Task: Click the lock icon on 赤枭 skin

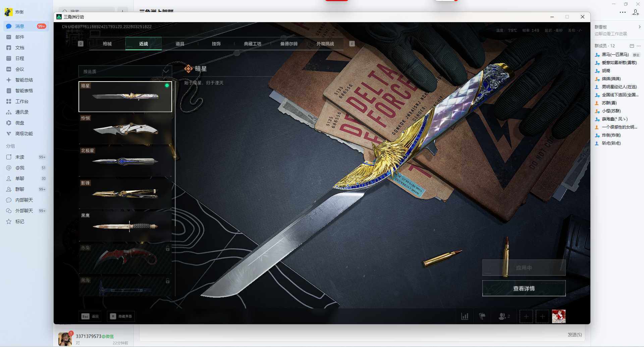Action: coord(167,249)
